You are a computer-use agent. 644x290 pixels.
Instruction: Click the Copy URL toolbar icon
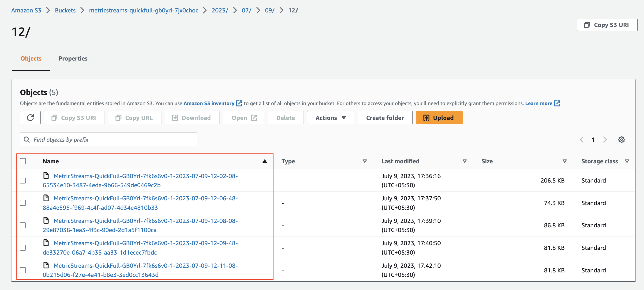click(x=119, y=117)
